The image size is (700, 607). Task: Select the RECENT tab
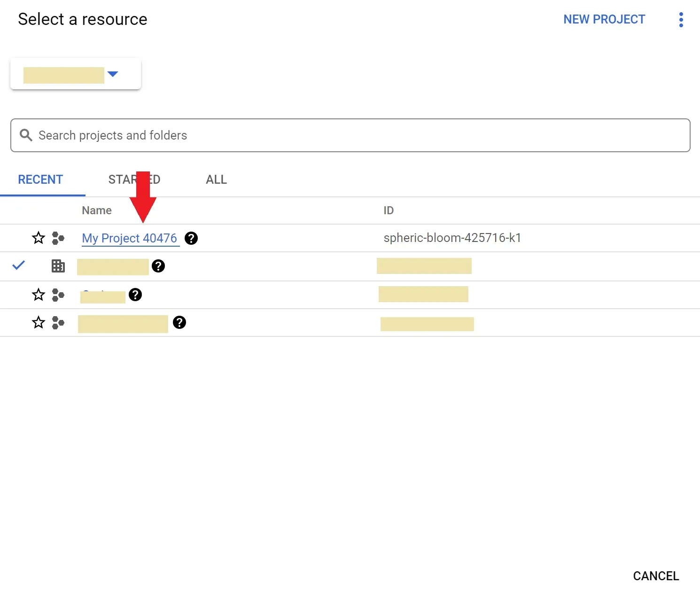pyautogui.click(x=40, y=179)
